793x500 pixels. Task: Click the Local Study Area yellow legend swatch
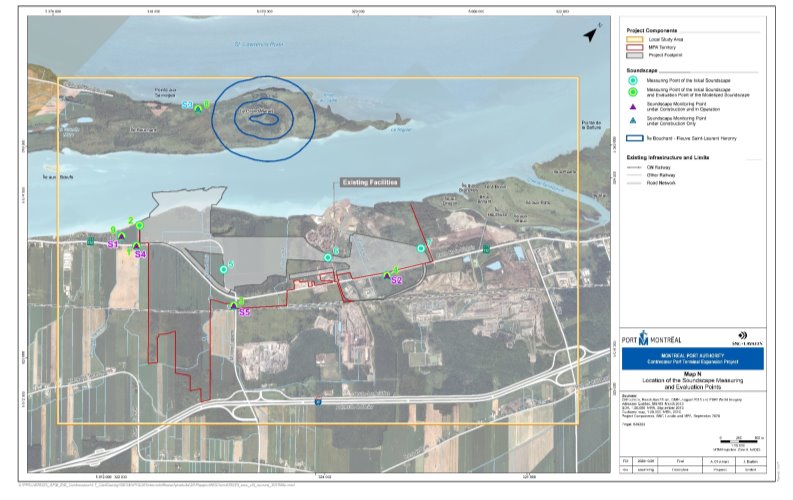click(x=635, y=39)
